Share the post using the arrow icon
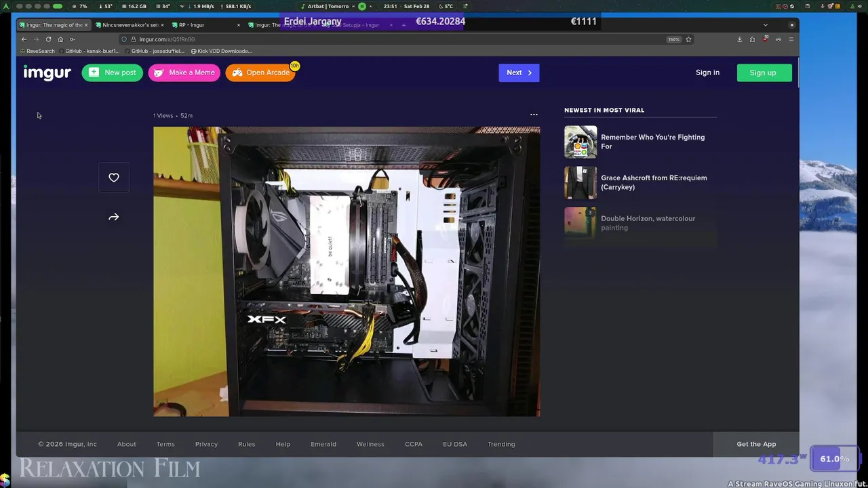 (114, 217)
